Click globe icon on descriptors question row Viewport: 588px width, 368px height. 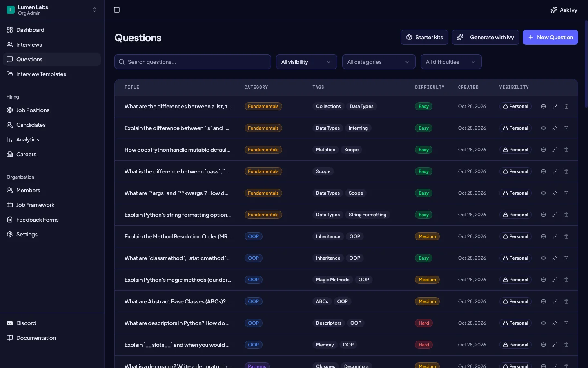(x=543, y=323)
